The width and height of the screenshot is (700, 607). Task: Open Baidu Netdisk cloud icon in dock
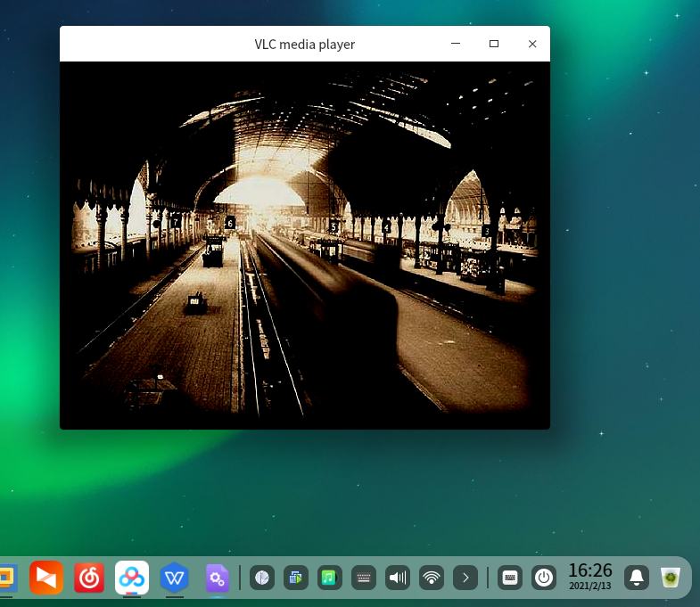[132, 578]
